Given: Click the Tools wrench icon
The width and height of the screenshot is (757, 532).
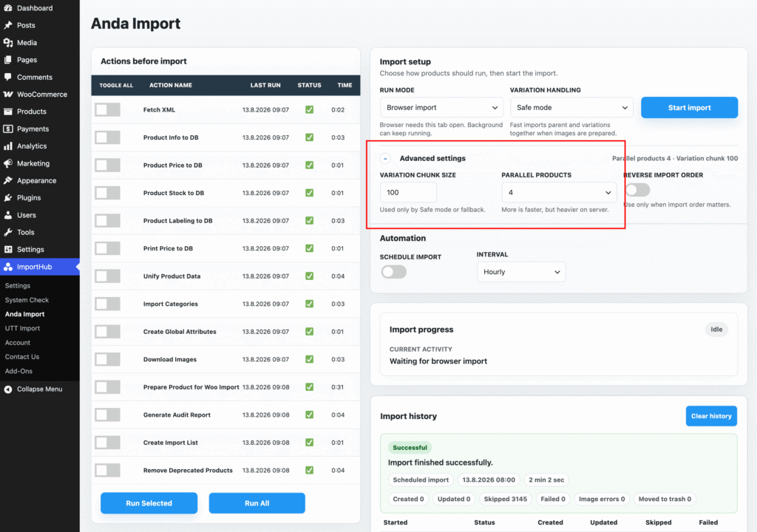Looking at the screenshot, I should click(7, 232).
